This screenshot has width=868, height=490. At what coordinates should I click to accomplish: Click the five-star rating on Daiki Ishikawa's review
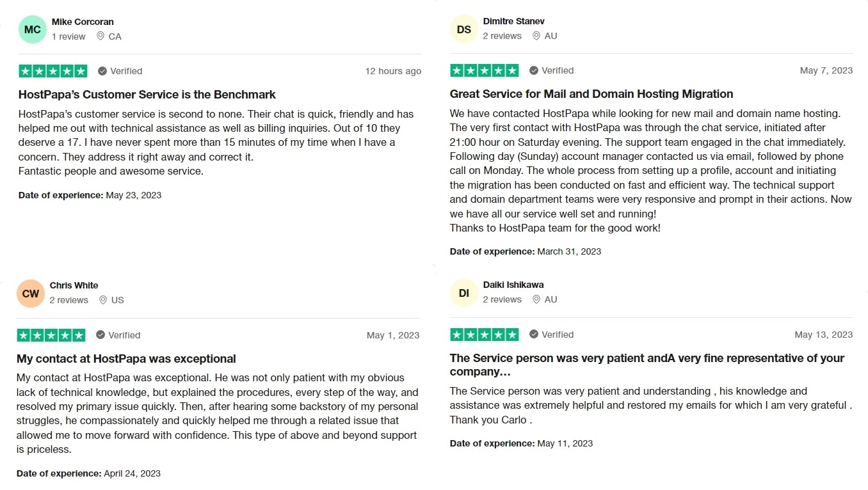point(485,335)
